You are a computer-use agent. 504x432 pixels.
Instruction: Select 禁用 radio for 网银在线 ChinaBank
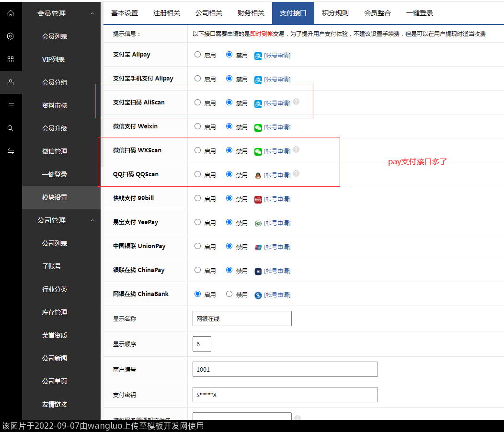(229, 294)
